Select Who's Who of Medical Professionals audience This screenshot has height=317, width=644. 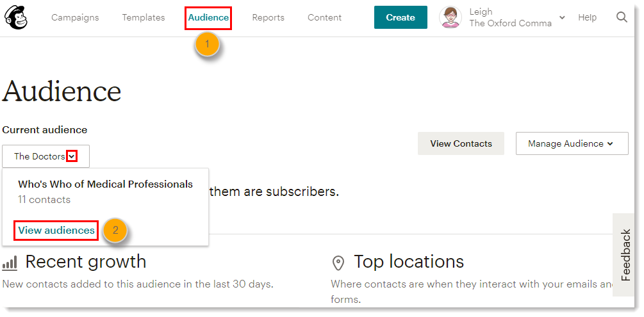click(x=105, y=184)
